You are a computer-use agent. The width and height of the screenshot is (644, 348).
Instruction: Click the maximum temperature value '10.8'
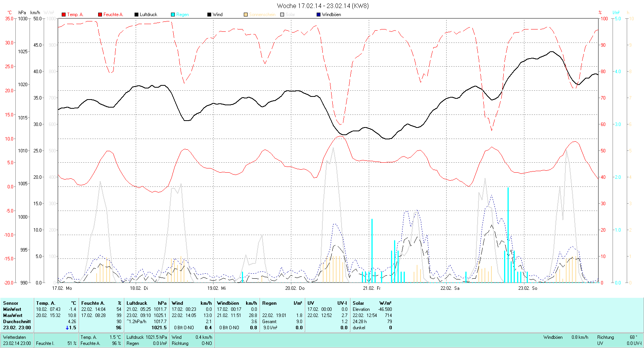point(72,315)
